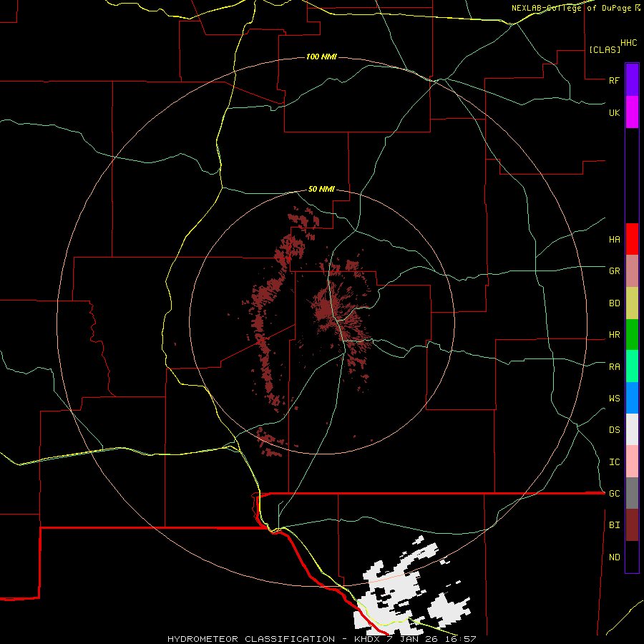The height and width of the screenshot is (644, 644).
Task: Click the DS white legend swatch
Action: [632, 429]
